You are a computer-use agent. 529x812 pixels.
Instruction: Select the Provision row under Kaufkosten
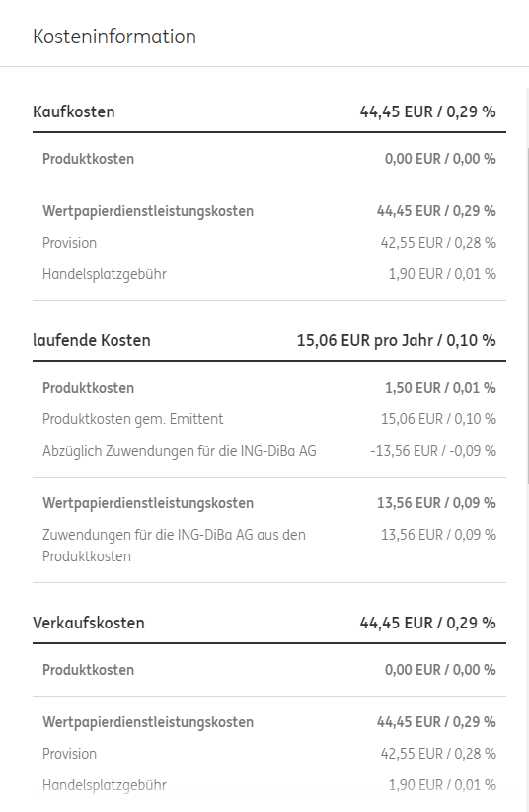268,243
